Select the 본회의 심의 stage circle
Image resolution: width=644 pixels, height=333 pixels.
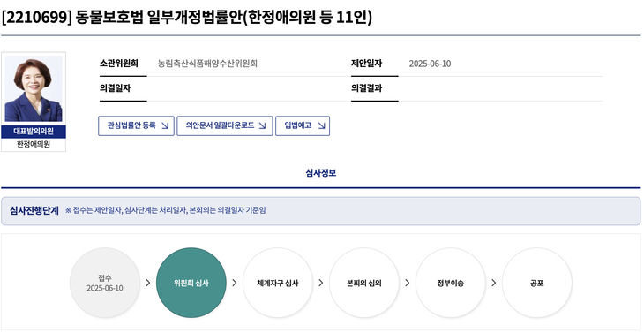pyautogui.click(x=364, y=283)
